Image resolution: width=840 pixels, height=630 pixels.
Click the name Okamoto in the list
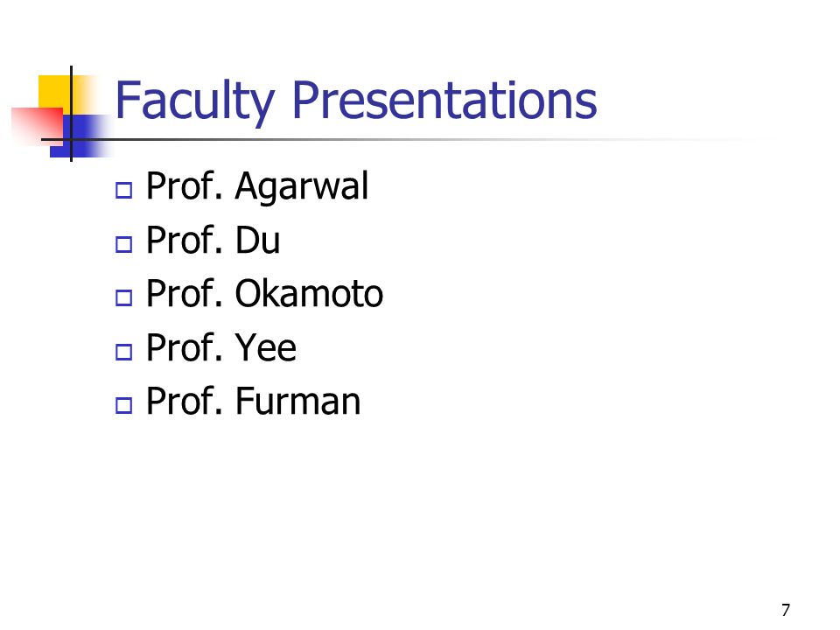[309, 294]
